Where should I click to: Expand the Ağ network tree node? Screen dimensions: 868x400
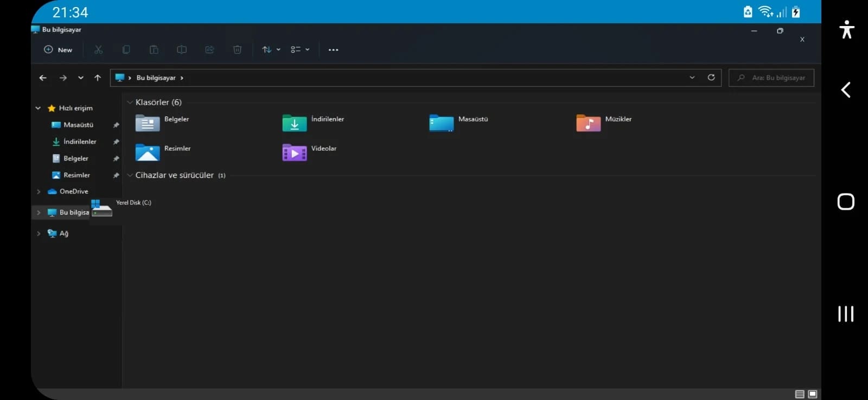[38, 234]
